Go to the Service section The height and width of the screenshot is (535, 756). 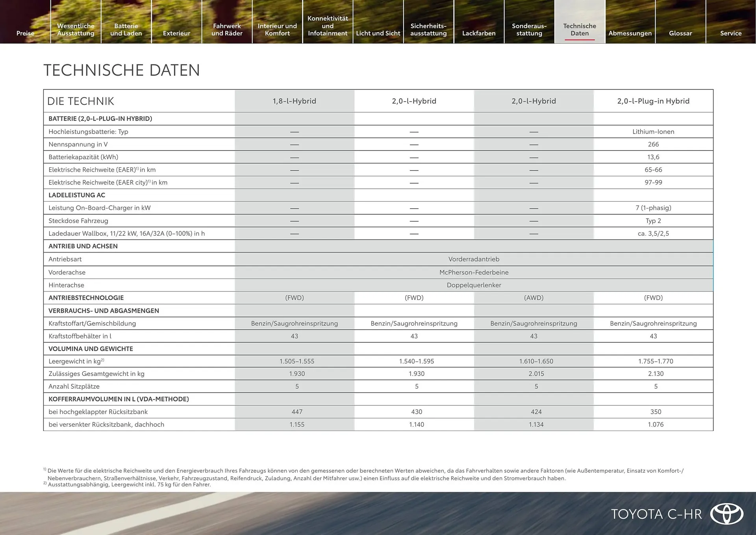point(731,33)
